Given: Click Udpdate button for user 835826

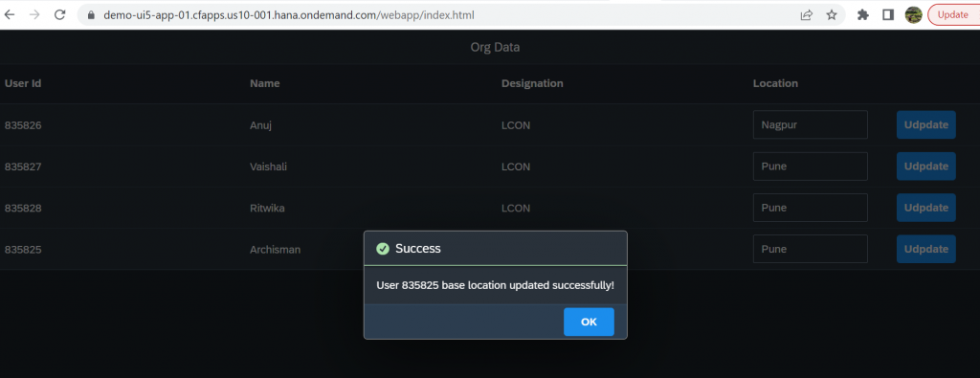Looking at the screenshot, I should click(x=926, y=125).
